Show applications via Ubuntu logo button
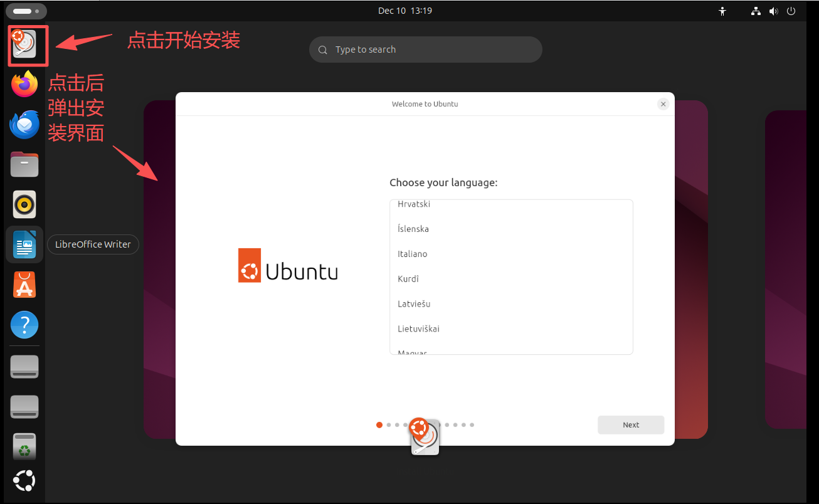Viewport: 819px width, 504px height. coord(24,481)
